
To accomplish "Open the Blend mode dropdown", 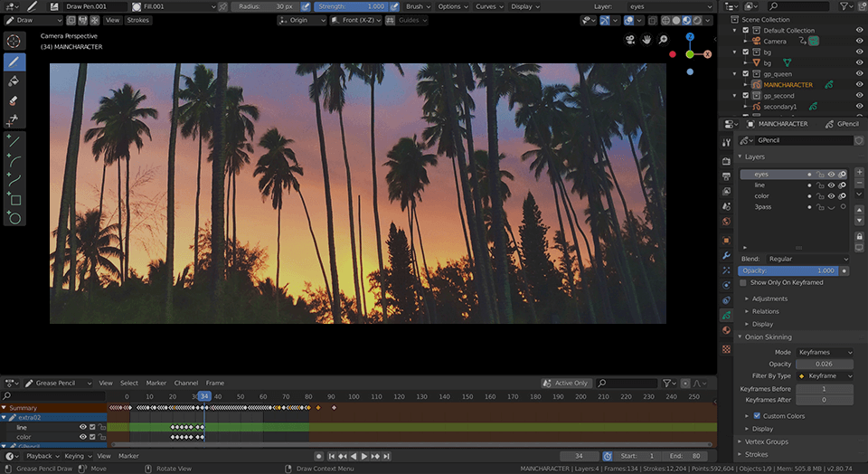I will coord(807,259).
